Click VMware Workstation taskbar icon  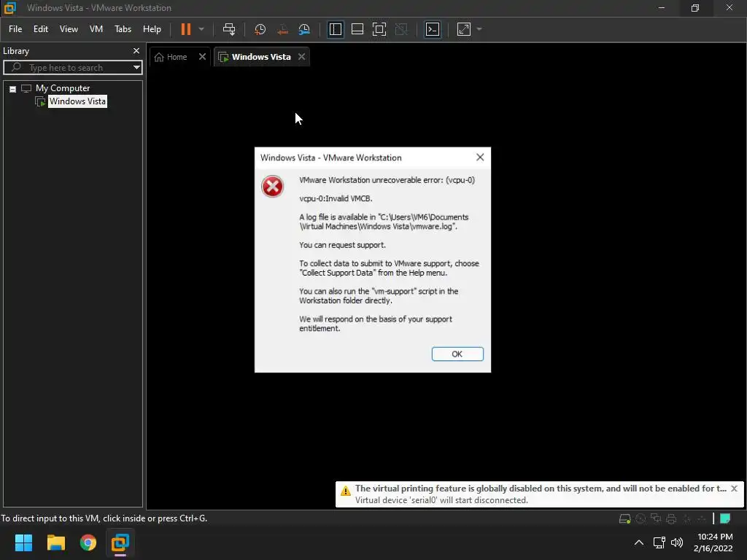tap(120, 542)
